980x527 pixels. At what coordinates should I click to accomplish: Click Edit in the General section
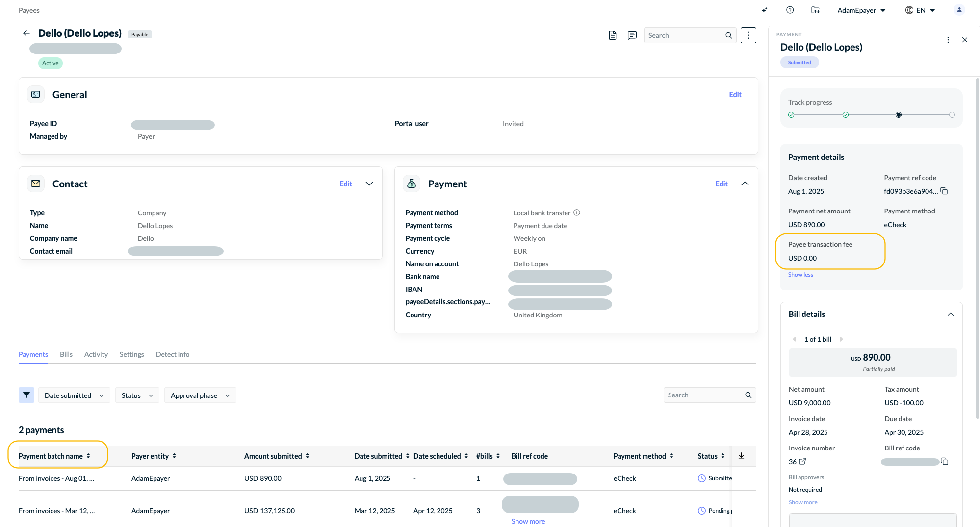pos(735,95)
